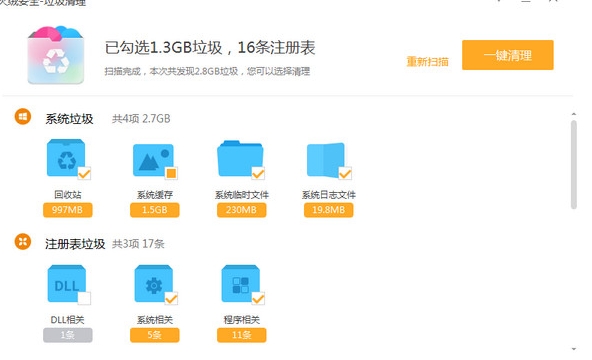Viewport: 592px width, 360px height.
Task: Click the 重新扫描 rescan link
Action: (x=427, y=62)
